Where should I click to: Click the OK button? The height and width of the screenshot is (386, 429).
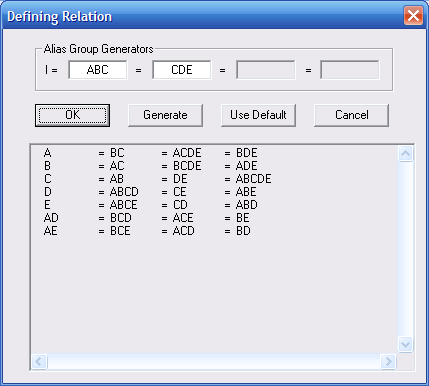[x=72, y=115]
